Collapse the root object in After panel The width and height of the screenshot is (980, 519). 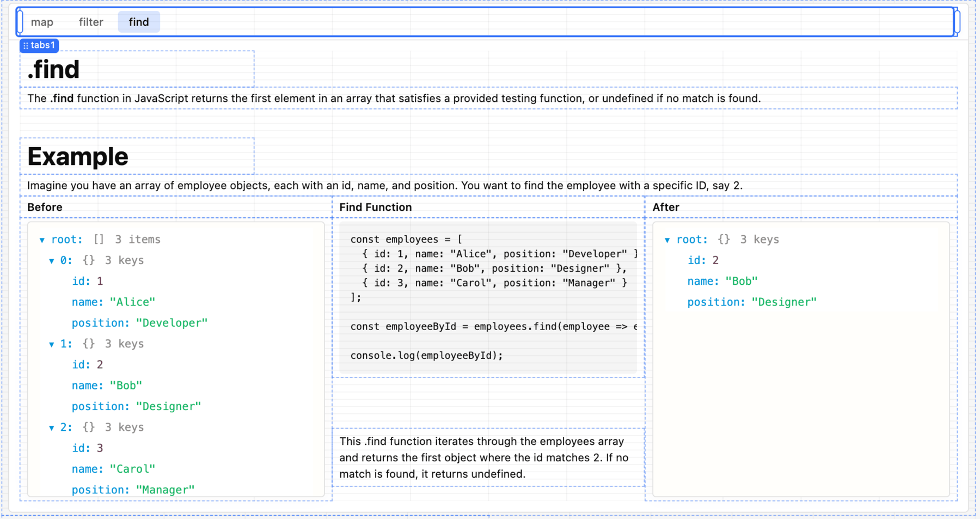tap(667, 240)
